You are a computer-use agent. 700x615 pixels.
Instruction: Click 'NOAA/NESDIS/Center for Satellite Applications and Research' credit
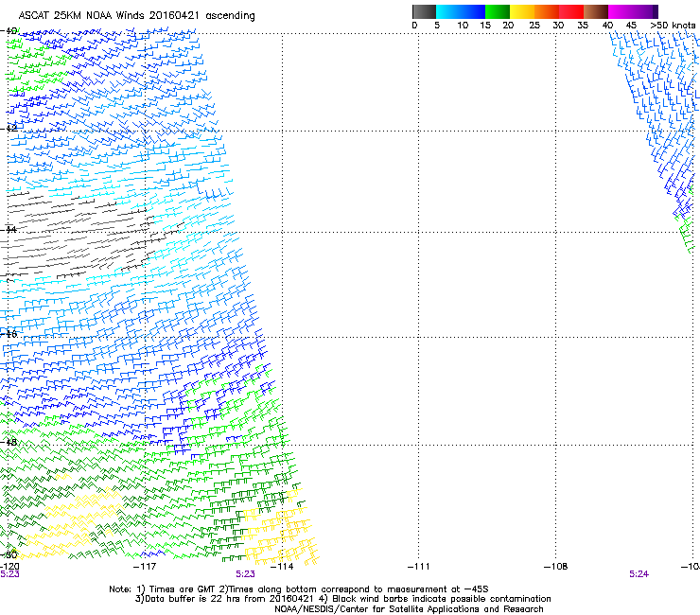coord(409,609)
